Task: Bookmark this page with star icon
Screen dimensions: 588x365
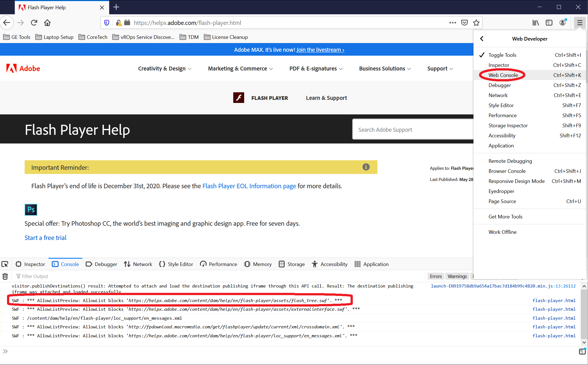Action: tap(476, 23)
